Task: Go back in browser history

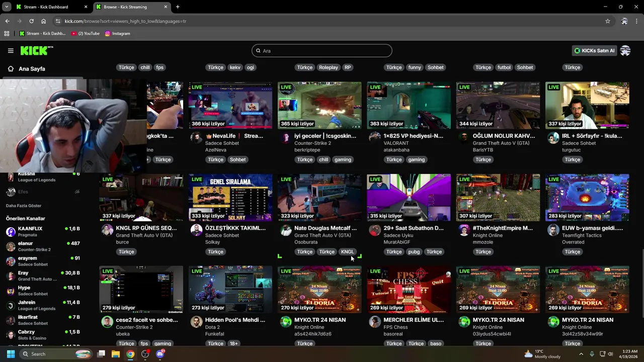Action: [7, 21]
